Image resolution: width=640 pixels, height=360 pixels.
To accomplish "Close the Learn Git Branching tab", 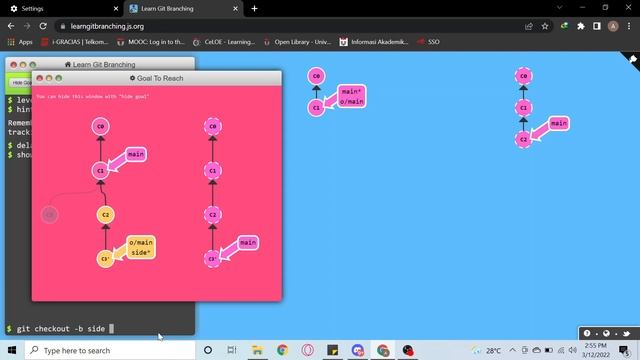I will tap(236, 9).
